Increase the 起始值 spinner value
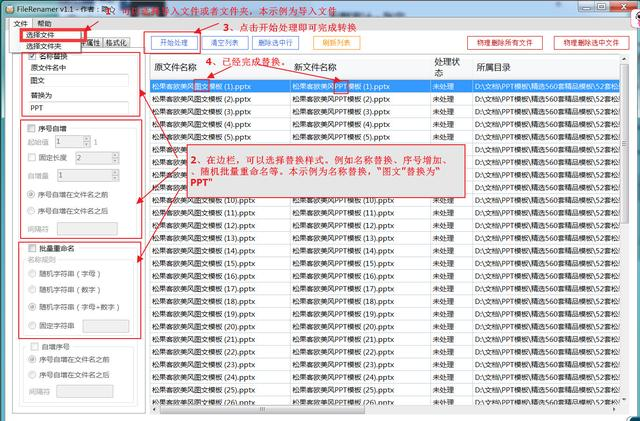Image resolution: width=640 pixels, height=421 pixels. [x=87, y=139]
